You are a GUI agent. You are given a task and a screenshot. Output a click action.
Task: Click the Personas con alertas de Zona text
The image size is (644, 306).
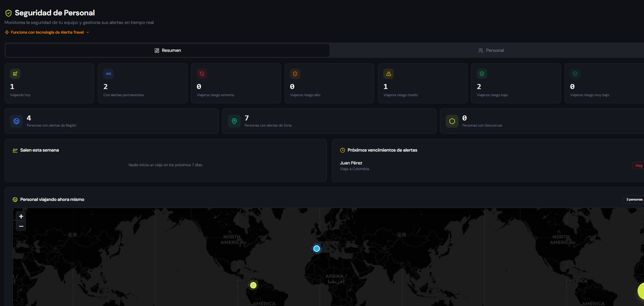click(x=268, y=125)
